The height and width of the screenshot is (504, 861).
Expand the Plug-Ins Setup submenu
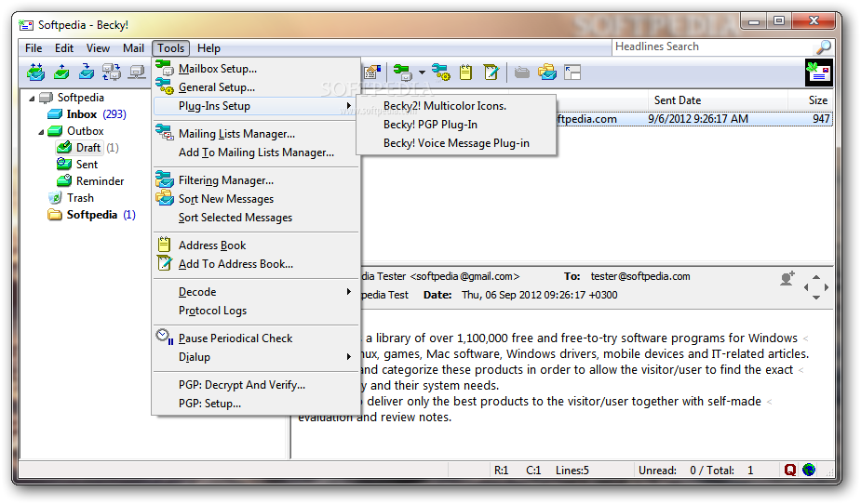(x=256, y=106)
